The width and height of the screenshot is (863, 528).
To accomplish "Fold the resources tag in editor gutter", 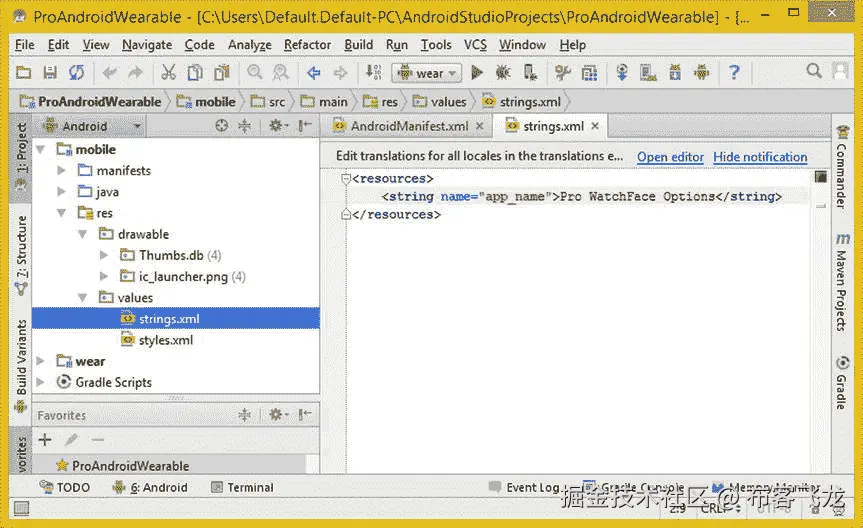I will (x=346, y=178).
